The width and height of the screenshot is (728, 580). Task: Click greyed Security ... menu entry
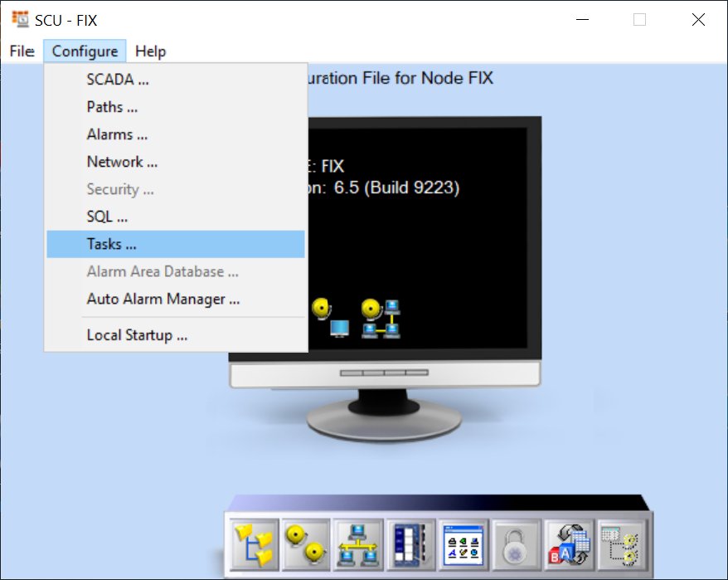(x=176, y=189)
